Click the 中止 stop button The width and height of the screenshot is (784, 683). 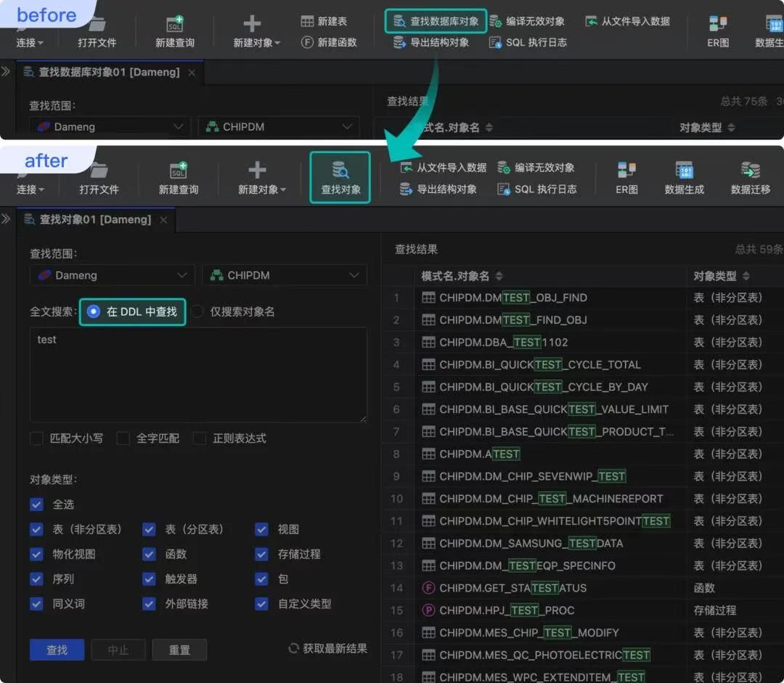[x=118, y=650]
